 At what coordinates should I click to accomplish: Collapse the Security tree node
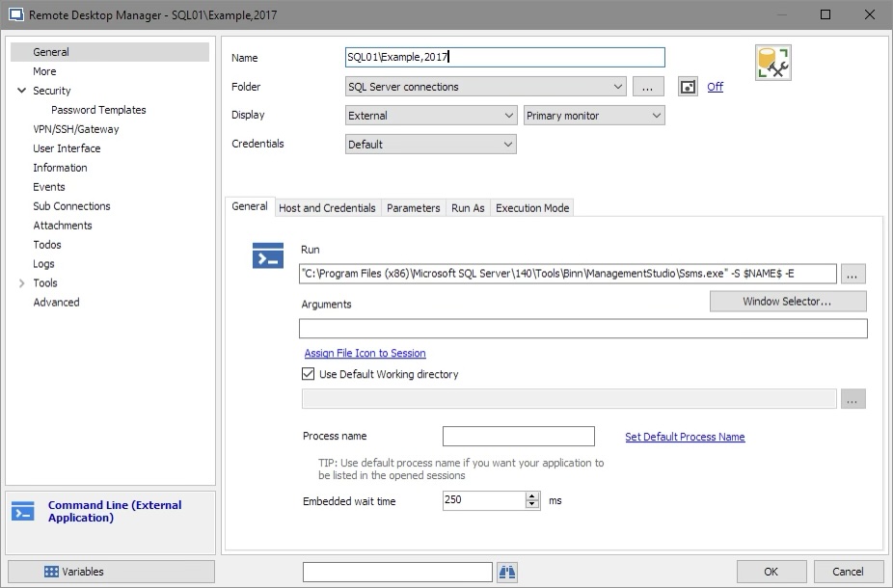point(21,91)
